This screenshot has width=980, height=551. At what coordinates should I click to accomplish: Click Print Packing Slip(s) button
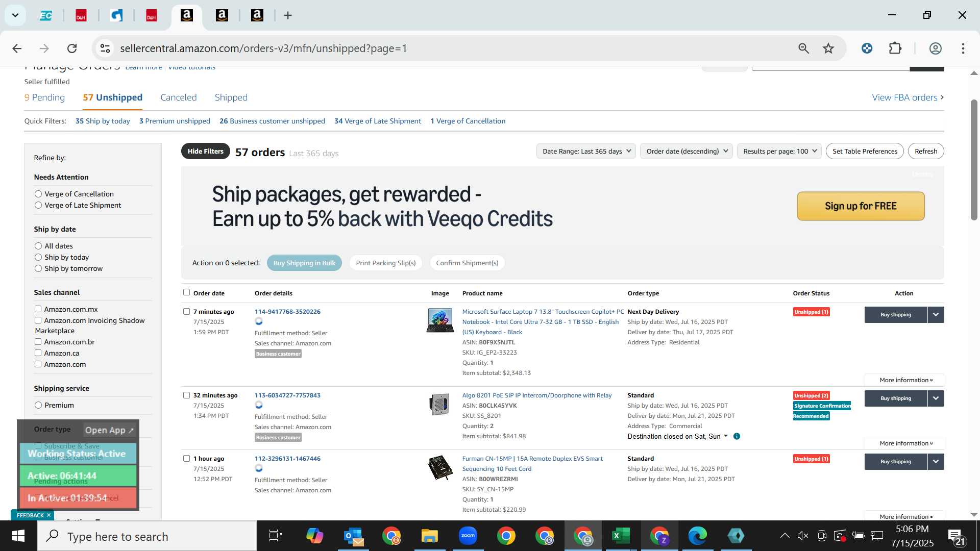point(386,263)
